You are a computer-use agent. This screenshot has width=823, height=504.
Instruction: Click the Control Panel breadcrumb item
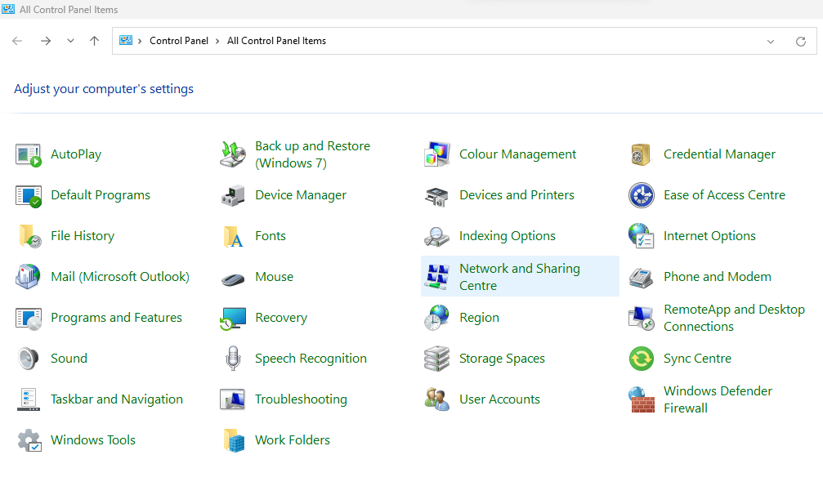(x=179, y=40)
